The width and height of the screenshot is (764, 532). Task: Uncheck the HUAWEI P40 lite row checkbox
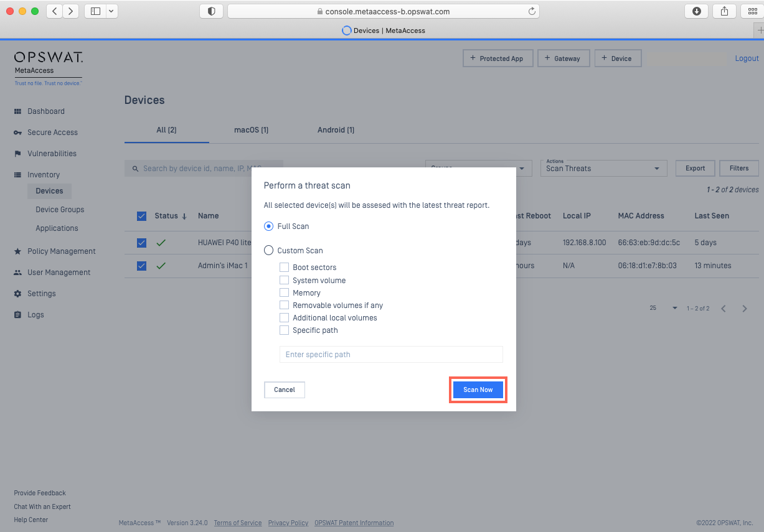click(x=141, y=243)
